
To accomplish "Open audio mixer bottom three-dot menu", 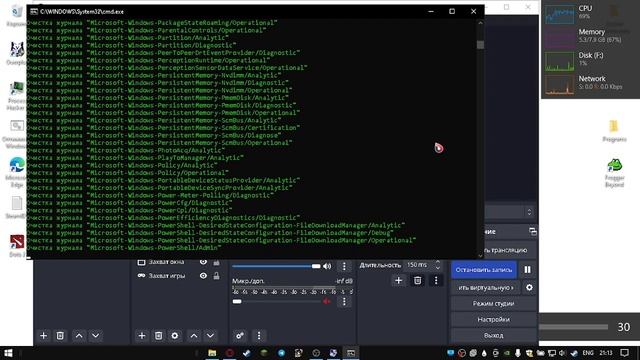I will (259, 336).
